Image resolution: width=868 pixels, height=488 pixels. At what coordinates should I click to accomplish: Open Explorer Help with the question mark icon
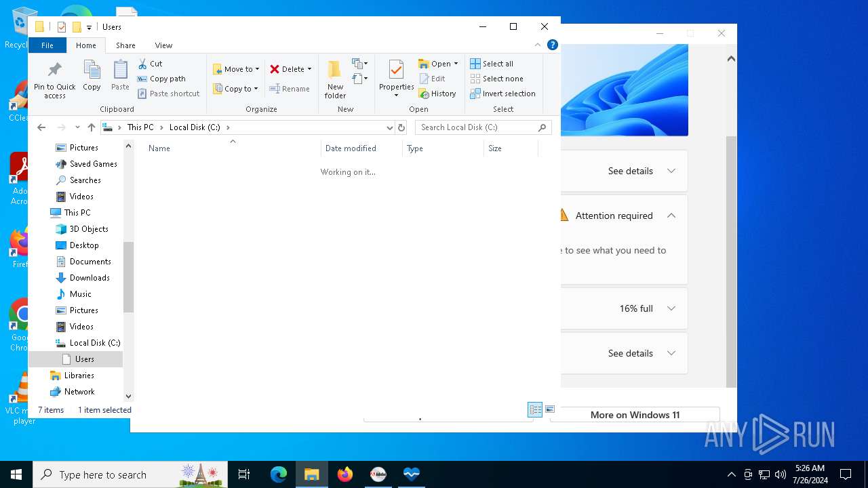553,45
